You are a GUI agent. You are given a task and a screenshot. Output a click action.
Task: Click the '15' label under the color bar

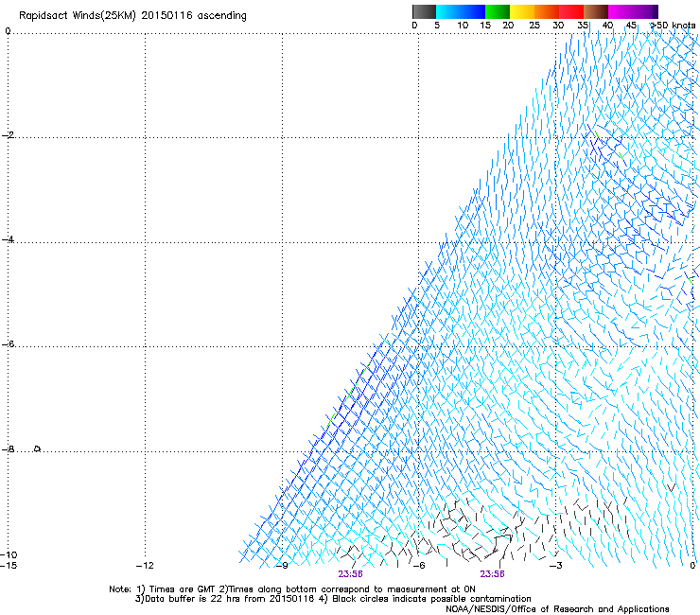click(485, 26)
